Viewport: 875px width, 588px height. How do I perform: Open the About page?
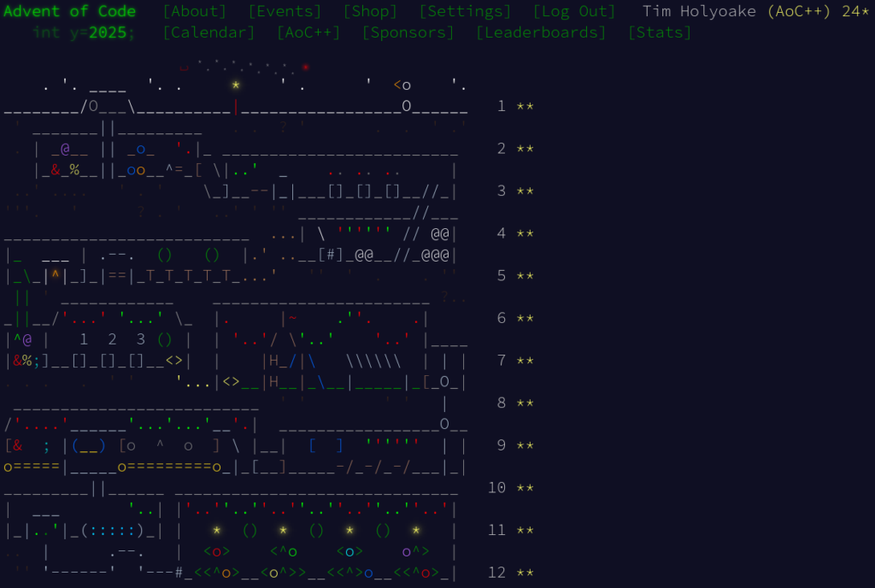[195, 11]
